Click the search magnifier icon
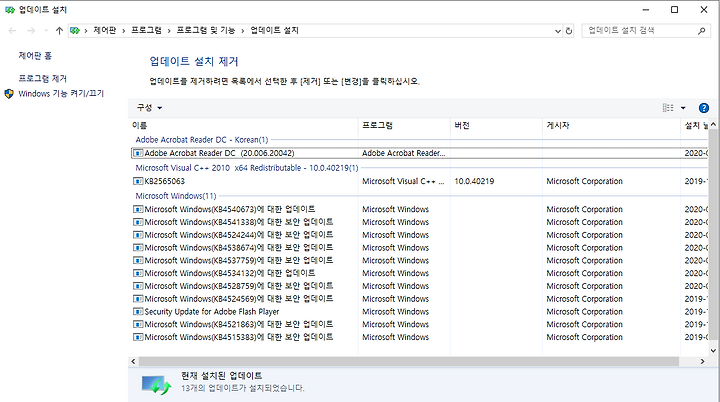The image size is (720, 402). point(701,31)
